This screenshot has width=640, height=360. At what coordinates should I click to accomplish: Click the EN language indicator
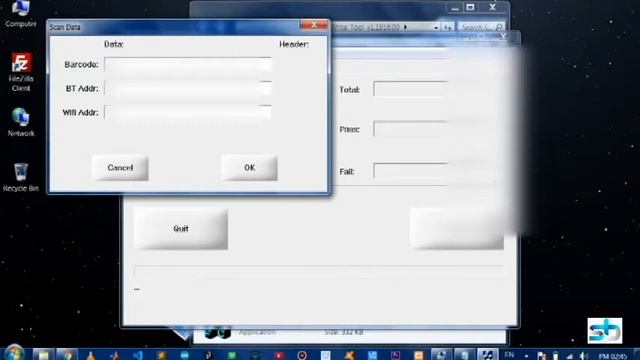pos(509,355)
